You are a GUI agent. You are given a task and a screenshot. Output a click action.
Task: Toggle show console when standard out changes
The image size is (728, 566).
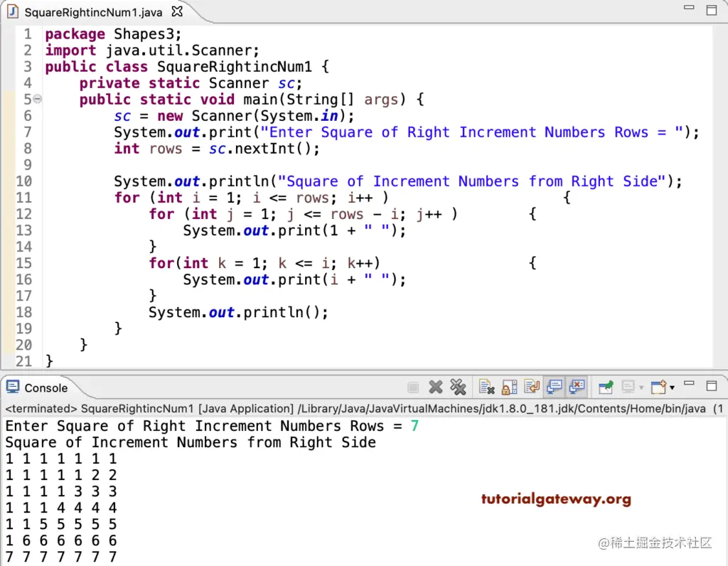555,387
